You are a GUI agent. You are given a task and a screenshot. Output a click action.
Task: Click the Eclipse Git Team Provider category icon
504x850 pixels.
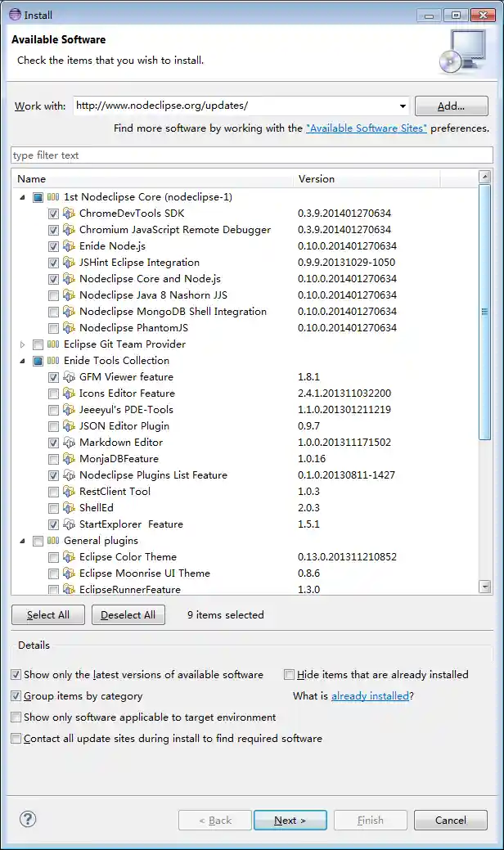(53, 344)
